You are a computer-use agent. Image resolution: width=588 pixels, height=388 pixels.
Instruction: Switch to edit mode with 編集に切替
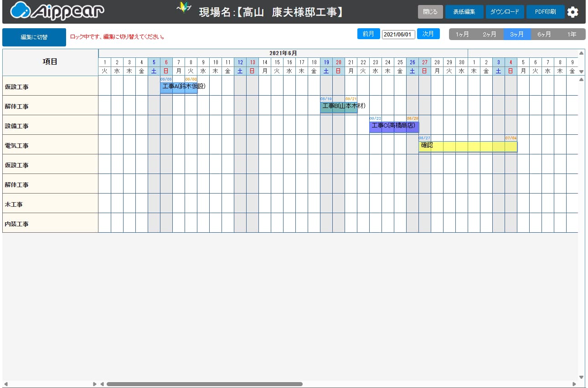[34, 37]
